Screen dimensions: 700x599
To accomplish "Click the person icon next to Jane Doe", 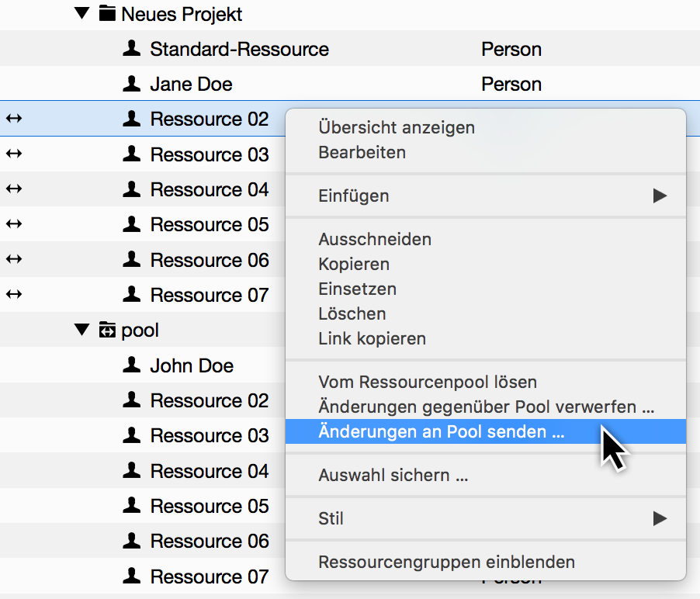I will tap(132, 84).
